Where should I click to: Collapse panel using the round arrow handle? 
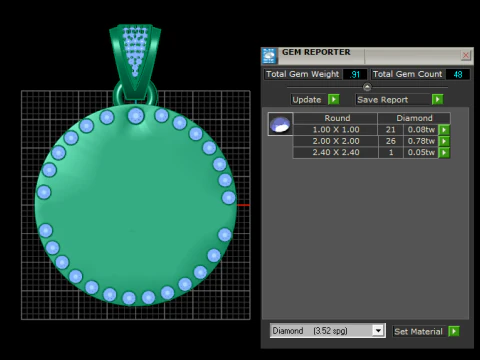point(367,87)
